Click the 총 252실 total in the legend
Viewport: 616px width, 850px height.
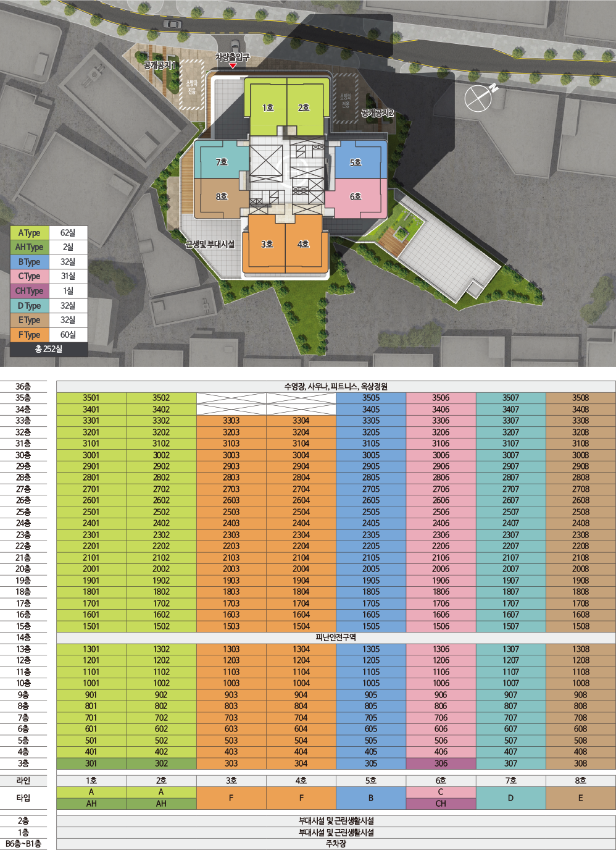49,349
